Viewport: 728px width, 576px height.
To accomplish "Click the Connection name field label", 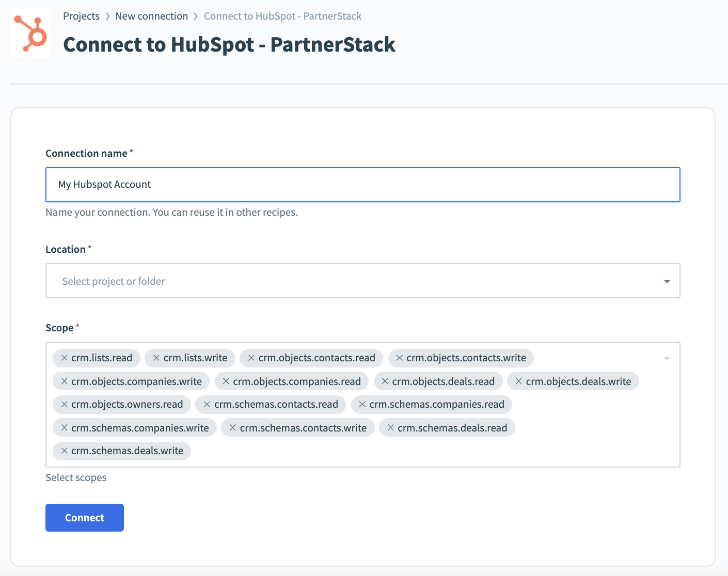I will (86, 153).
